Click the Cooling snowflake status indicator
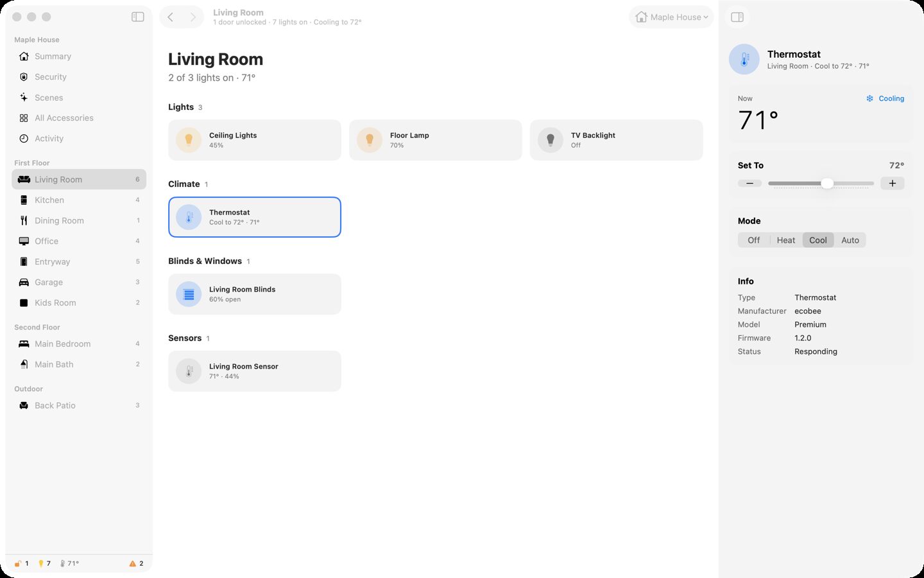 pyautogui.click(x=885, y=98)
